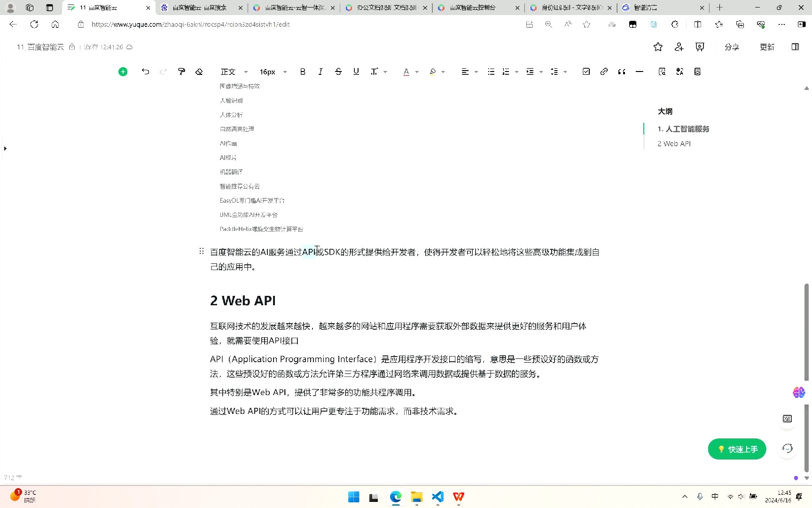Switch to 百度智能云-云智一体 browser tab
Image resolution: width=812 pixels, height=508 pixels.
tap(295, 8)
